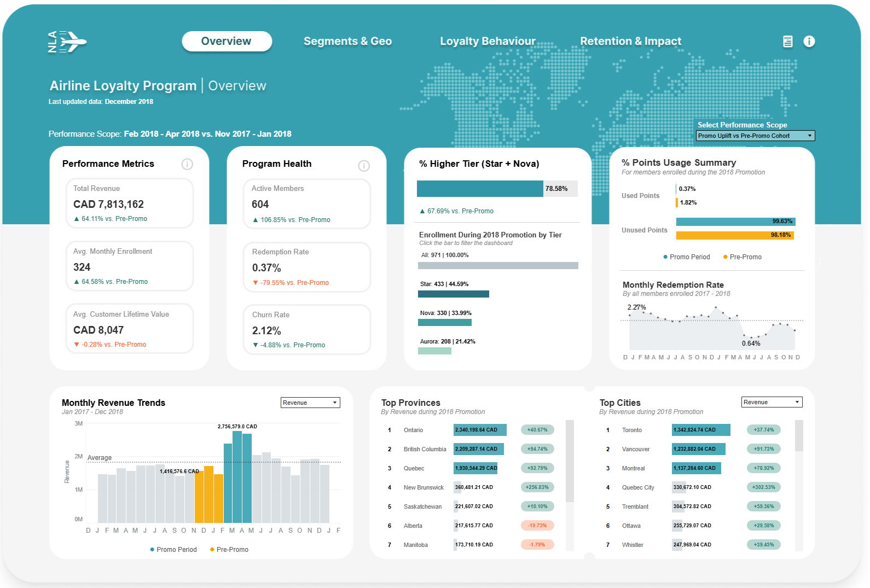The width and height of the screenshot is (870, 588).
Task: Open the Top Cities Revenue dropdown
Action: click(772, 402)
